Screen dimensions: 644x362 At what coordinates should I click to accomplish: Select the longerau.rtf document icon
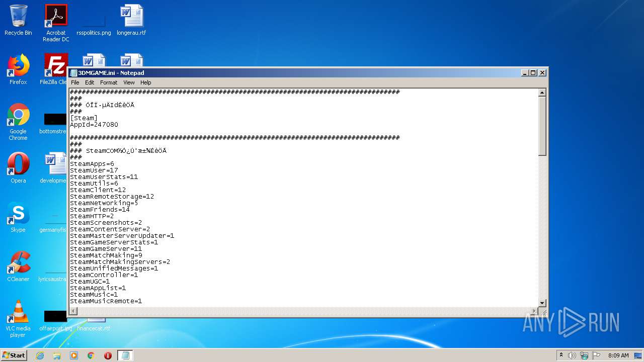[131, 20]
